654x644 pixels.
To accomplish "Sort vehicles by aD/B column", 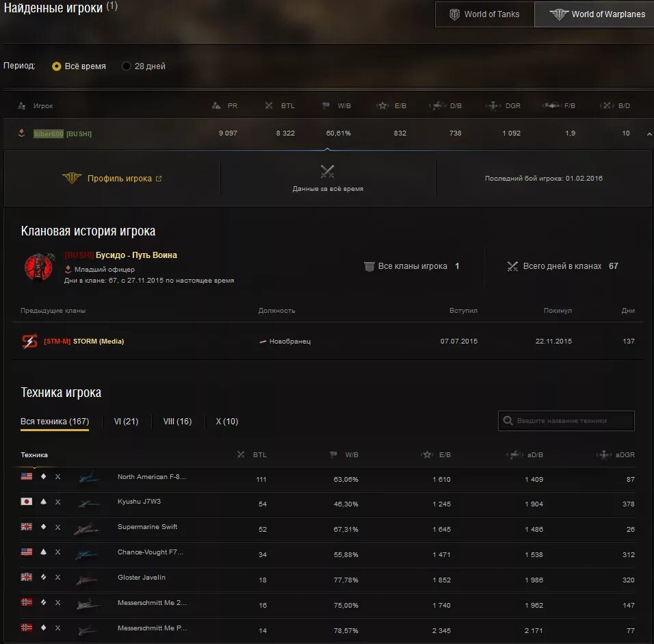I will 525,455.
